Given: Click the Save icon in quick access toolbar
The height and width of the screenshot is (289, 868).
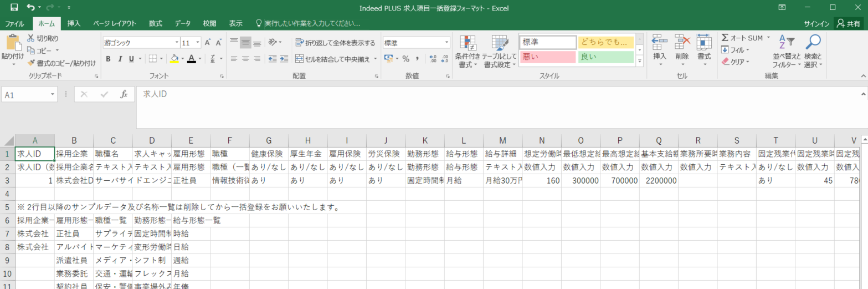Looking at the screenshot, I should [x=14, y=8].
